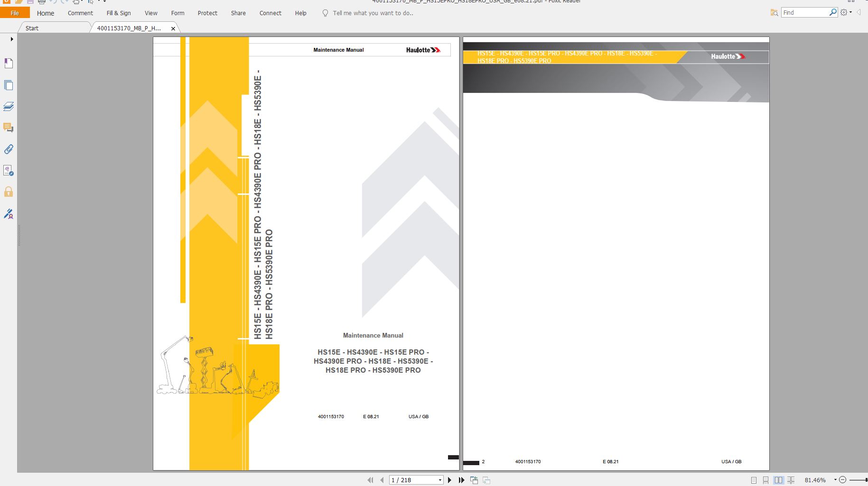Image resolution: width=868 pixels, height=486 pixels.
Task: Switch to the Comment ribbon tab
Action: coord(80,13)
